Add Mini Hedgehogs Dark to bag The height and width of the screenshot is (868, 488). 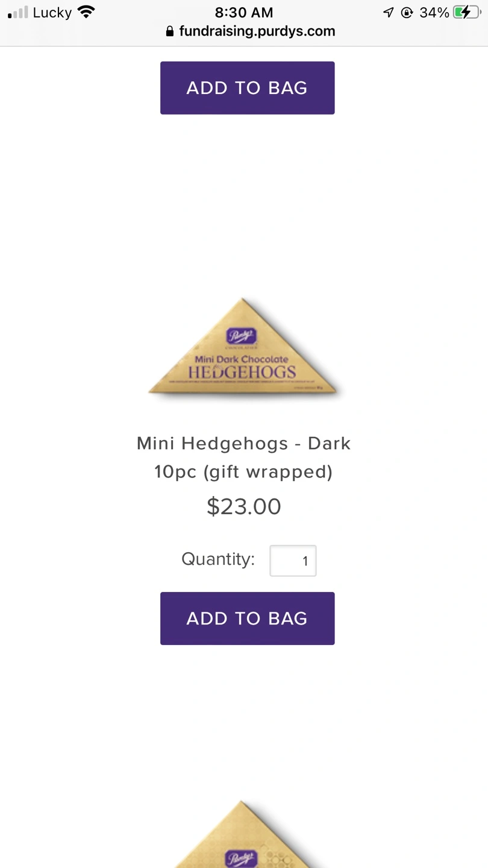(x=247, y=618)
